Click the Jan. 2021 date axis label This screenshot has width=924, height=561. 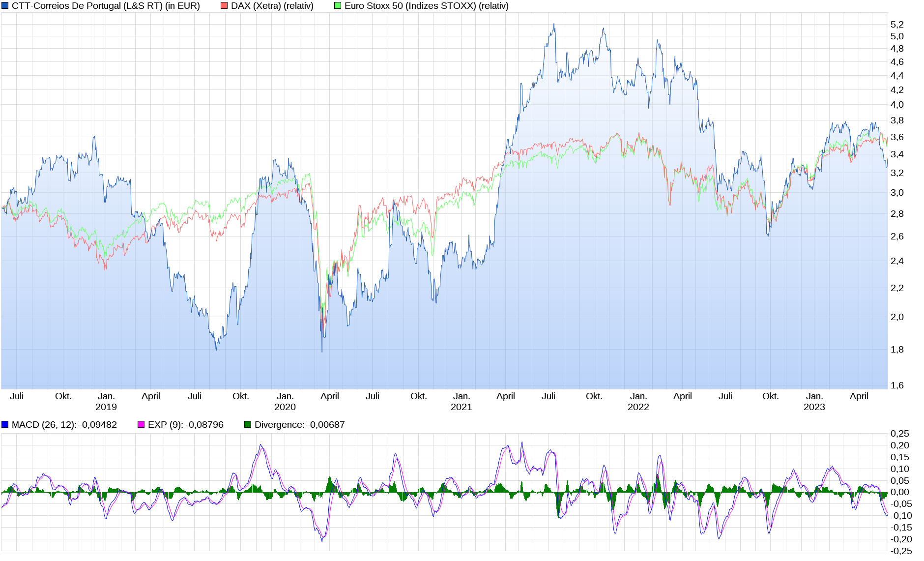[x=461, y=401]
